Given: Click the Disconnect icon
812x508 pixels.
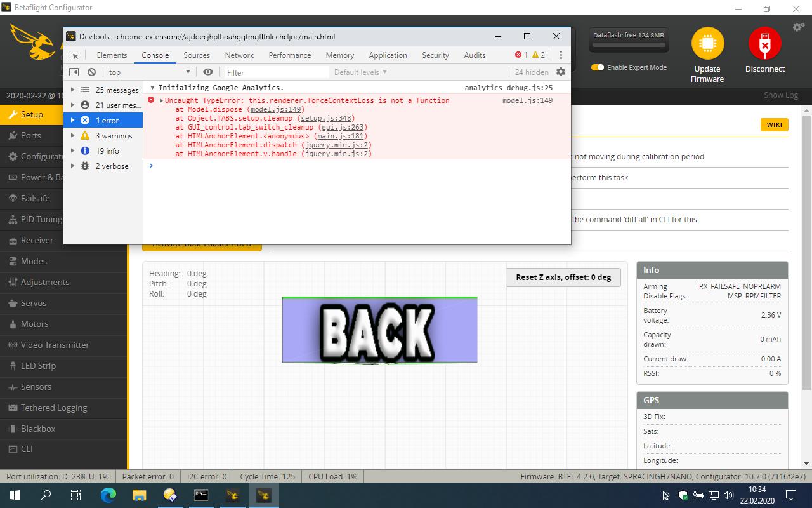Looking at the screenshot, I should pos(764,42).
